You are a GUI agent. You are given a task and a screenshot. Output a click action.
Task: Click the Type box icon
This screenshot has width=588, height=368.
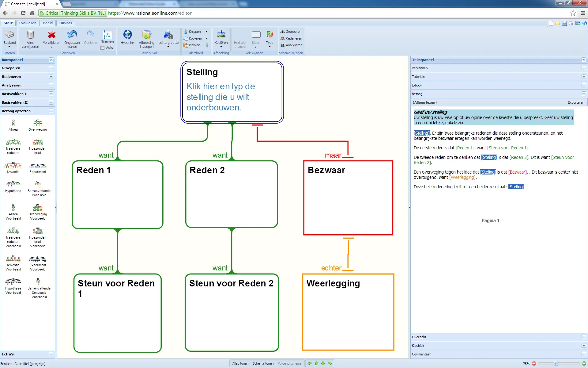(269, 35)
